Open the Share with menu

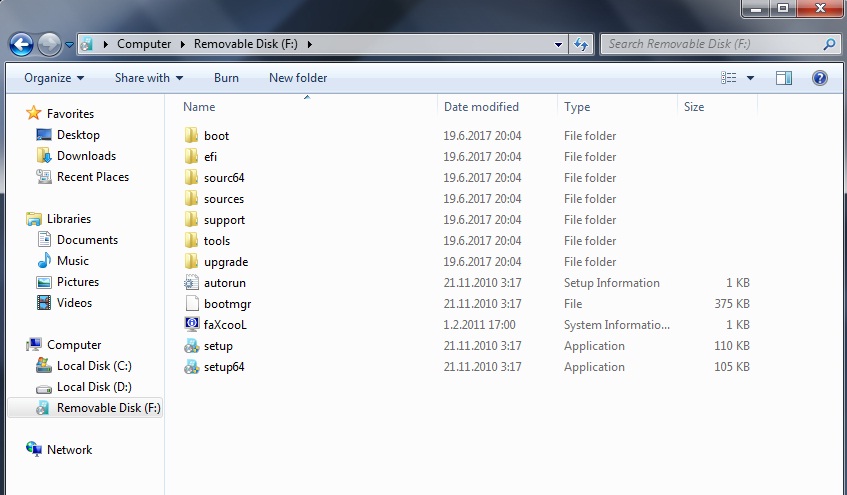pyautogui.click(x=149, y=78)
